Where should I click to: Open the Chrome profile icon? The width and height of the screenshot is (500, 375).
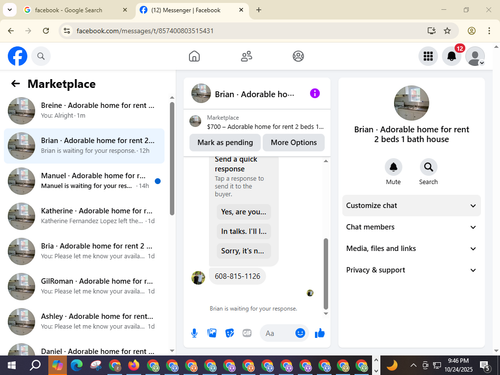pyautogui.click(x=471, y=31)
